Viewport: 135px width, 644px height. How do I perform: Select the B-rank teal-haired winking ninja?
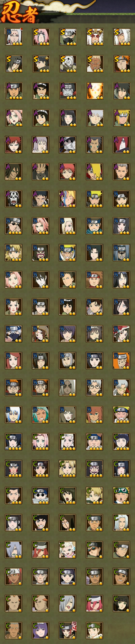(40, 415)
